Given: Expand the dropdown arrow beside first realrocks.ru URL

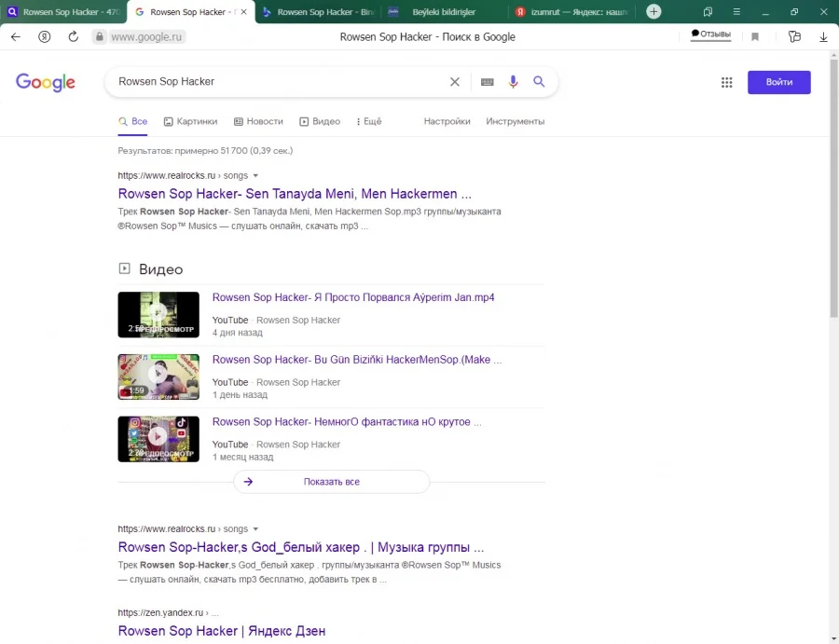Looking at the screenshot, I should click(x=255, y=175).
